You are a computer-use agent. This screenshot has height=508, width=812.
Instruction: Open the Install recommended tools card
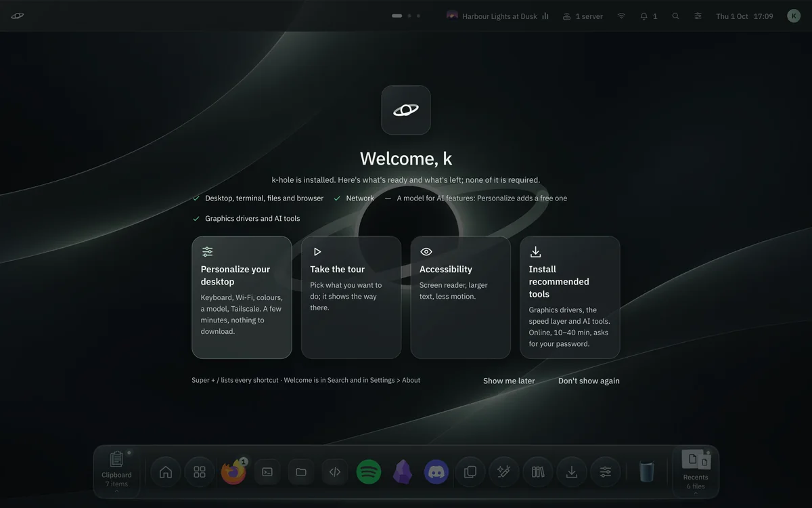pos(570,297)
